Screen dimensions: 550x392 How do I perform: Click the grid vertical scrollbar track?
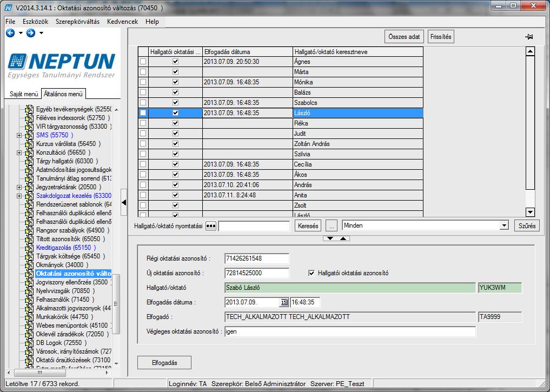[x=530, y=197]
